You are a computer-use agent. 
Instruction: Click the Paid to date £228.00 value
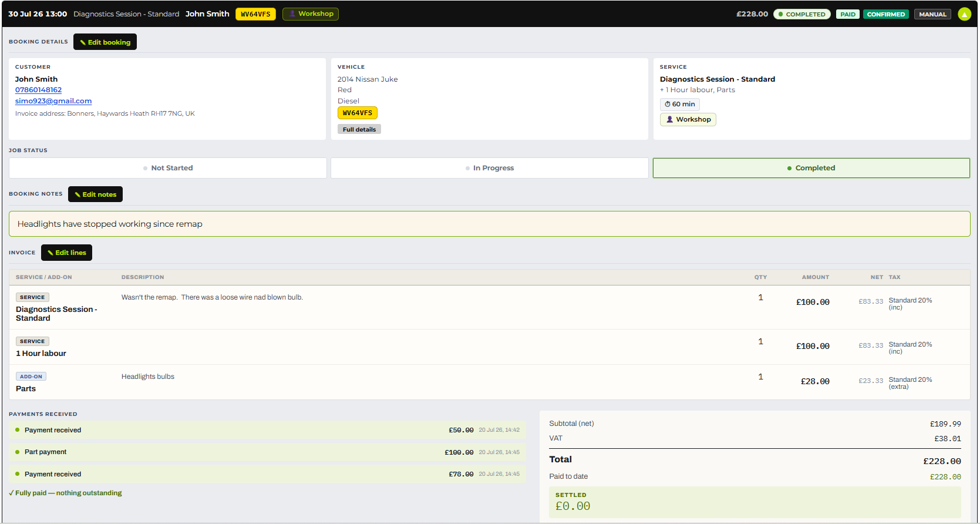point(945,477)
